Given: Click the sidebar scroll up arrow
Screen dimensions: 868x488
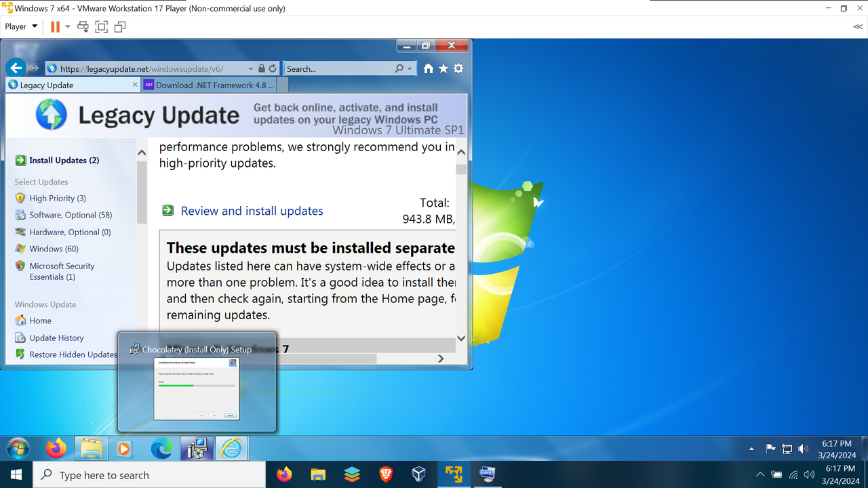Looking at the screenshot, I should [x=142, y=153].
